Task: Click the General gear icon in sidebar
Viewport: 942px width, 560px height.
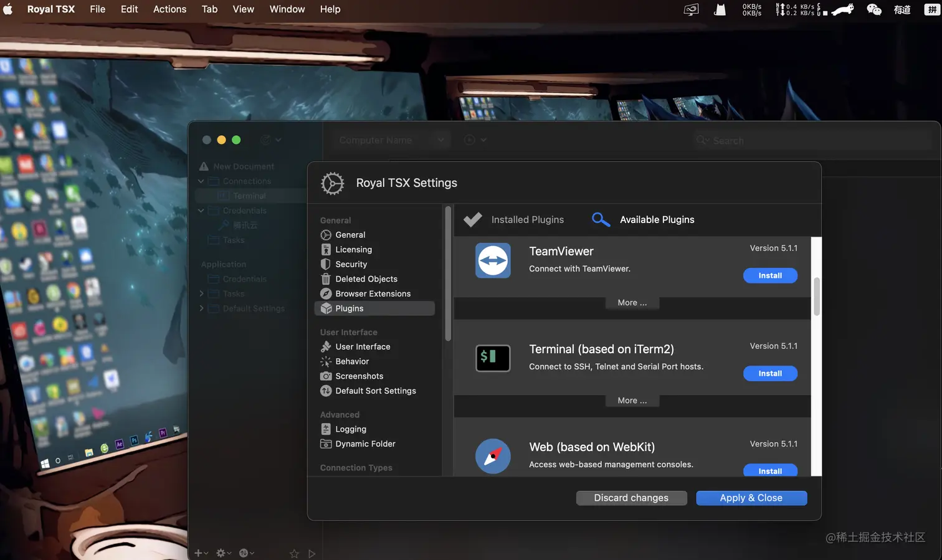Action: tap(326, 235)
